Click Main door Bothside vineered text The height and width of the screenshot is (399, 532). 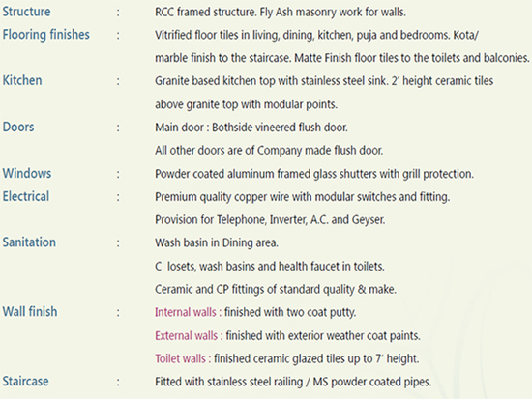pos(251,128)
